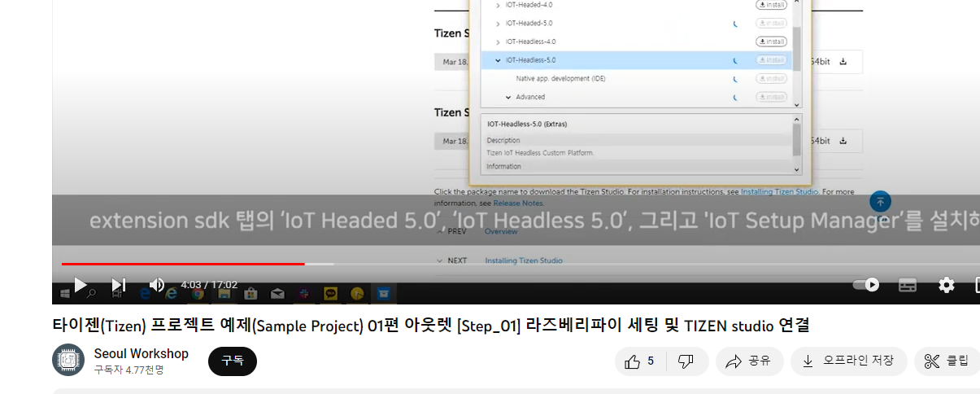Open the Microsoft Store taskbar icon
The height and width of the screenshot is (394, 980).
coord(250,293)
